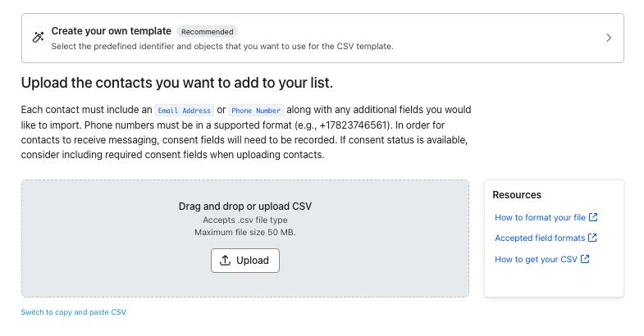Click the upload arrow icon
The height and width of the screenshot is (336, 644).
point(226,261)
